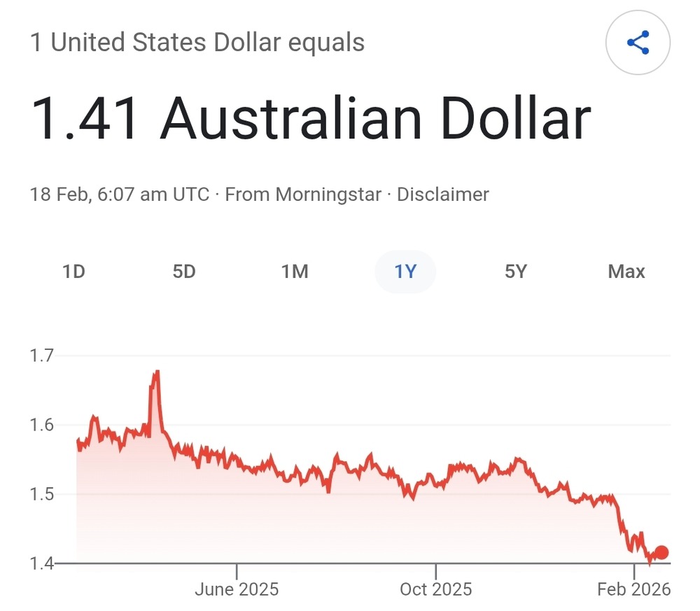Click the highest spike peak on the chart line
Image resolution: width=700 pixels, height=611 pixels.
pos(156,372)
